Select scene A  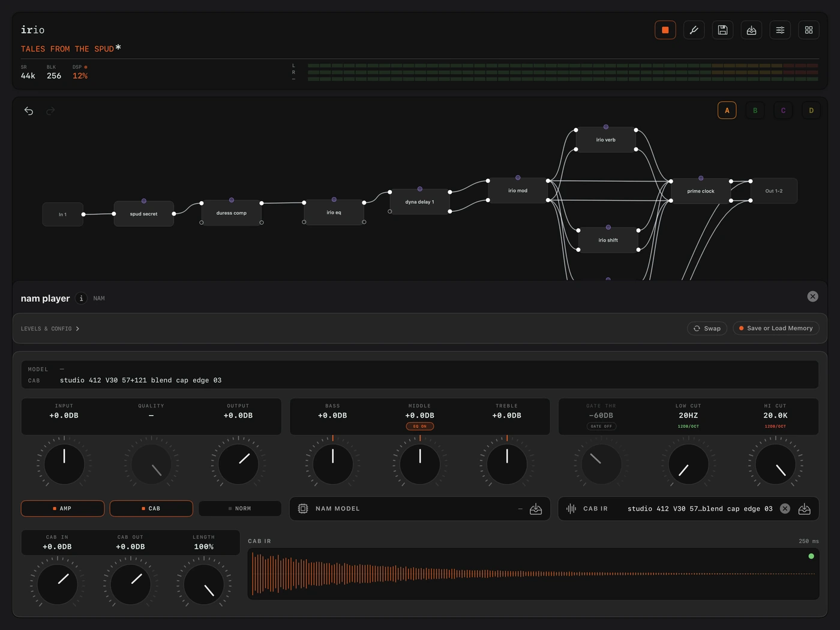(727, 110)
